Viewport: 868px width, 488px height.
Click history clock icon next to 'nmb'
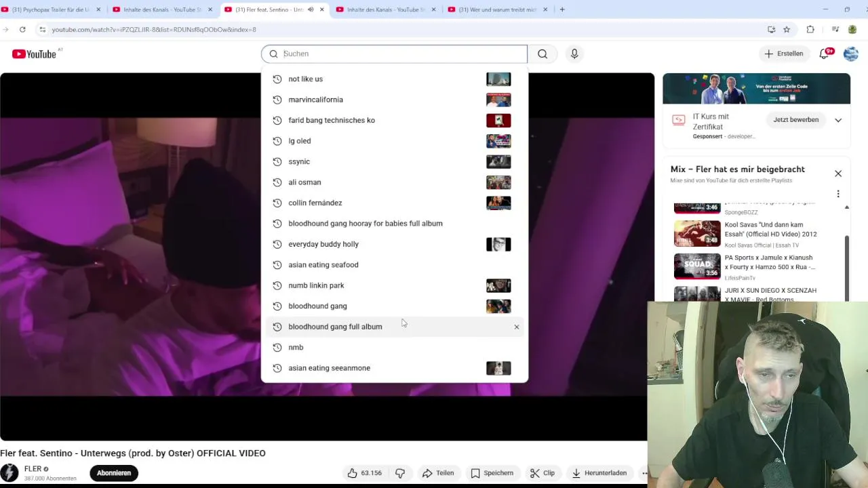click(x=277, y=347)
